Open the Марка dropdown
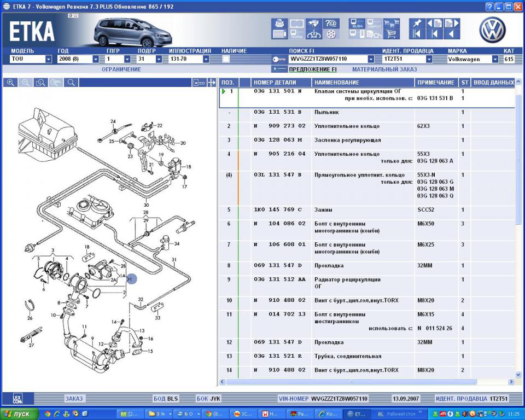This screenshot has height=420, width=525. pos(495,59)
